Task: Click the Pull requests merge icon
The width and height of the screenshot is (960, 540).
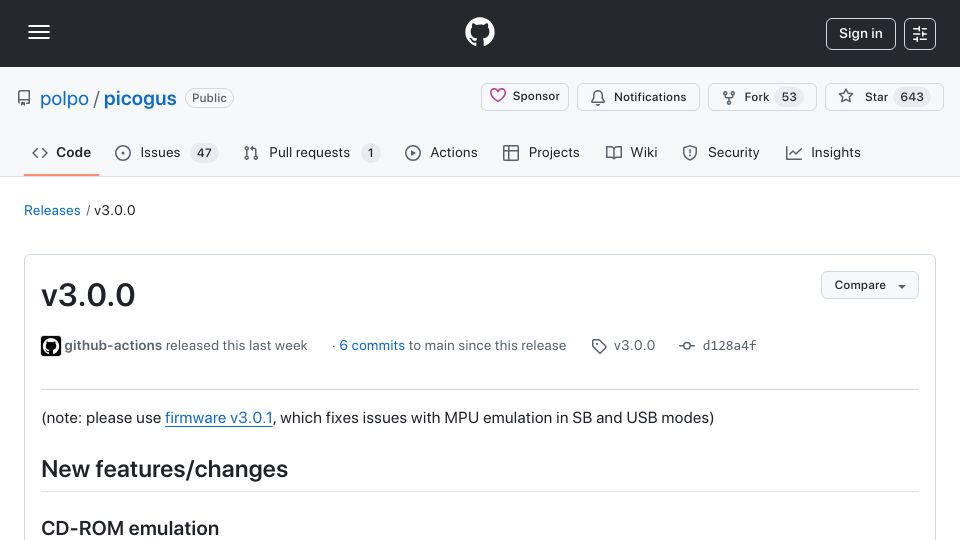Action: (251, 153)
